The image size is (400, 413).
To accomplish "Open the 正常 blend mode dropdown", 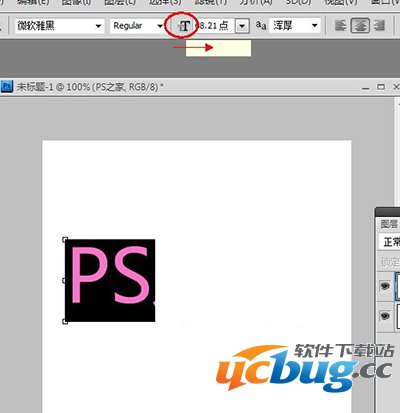I will point(390,241).
